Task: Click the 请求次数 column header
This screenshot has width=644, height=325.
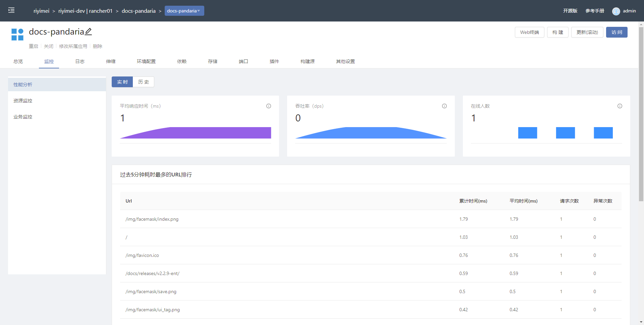Action: pyautogui.click(x=569, y=201)
